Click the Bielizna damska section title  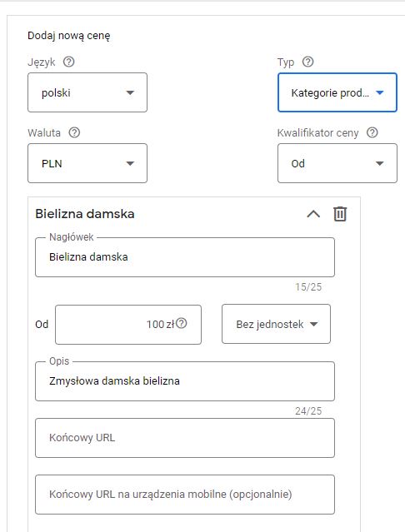click(x=85, y=214)
